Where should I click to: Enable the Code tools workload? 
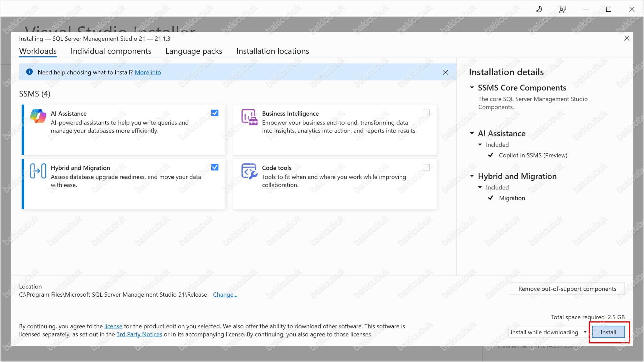(426, 167)
